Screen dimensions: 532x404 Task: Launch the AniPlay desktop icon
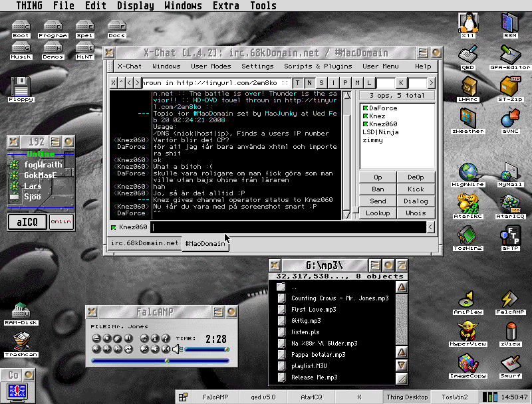tap(468, 302)
